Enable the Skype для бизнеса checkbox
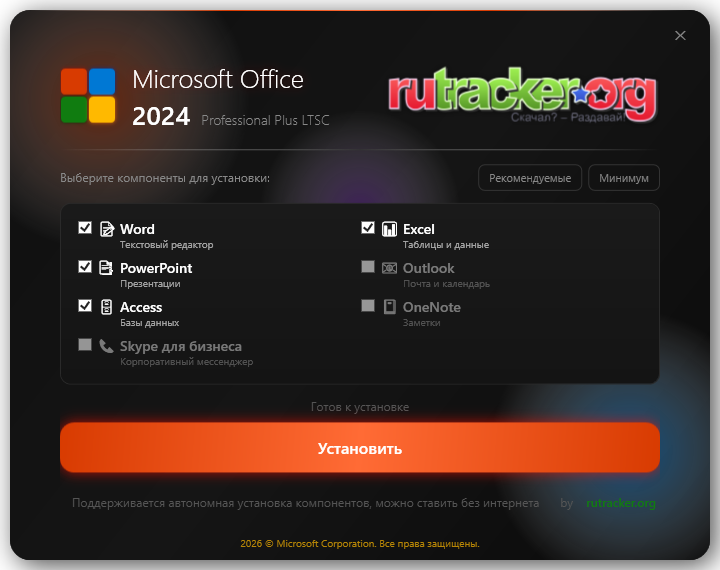 click(x=85, y=345)
